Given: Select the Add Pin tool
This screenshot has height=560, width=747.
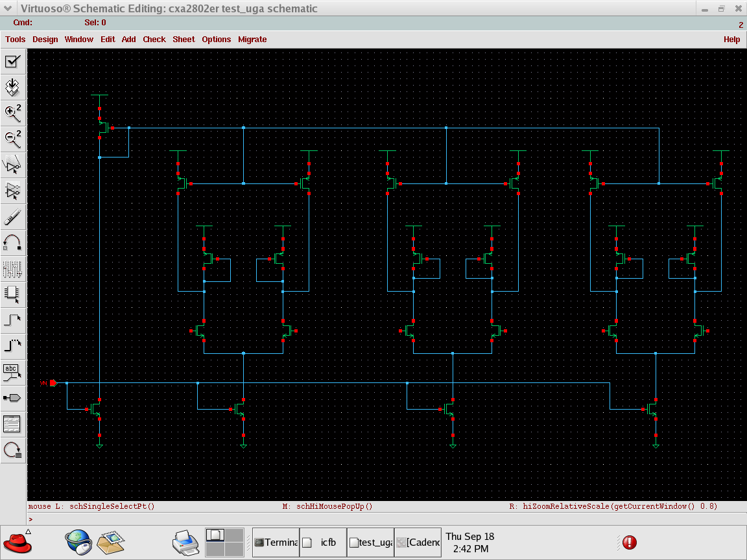Looking at the screenshot, I should pyautogui.click(x=13, y=397).
